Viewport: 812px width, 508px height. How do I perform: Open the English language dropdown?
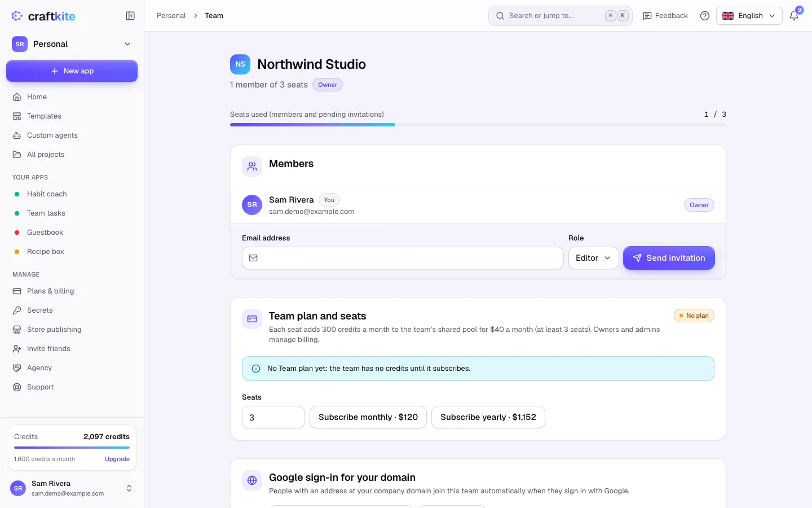[x=749, y=16]
